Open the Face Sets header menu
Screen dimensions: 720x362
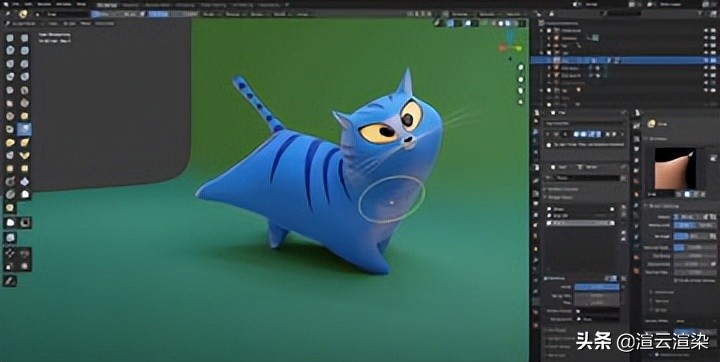[104, 23]
